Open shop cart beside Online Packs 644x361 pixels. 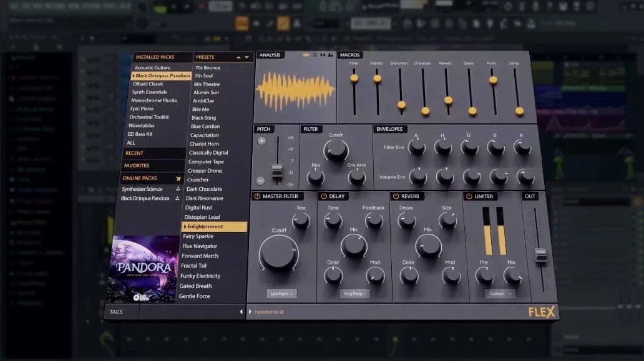click(178, 178)
